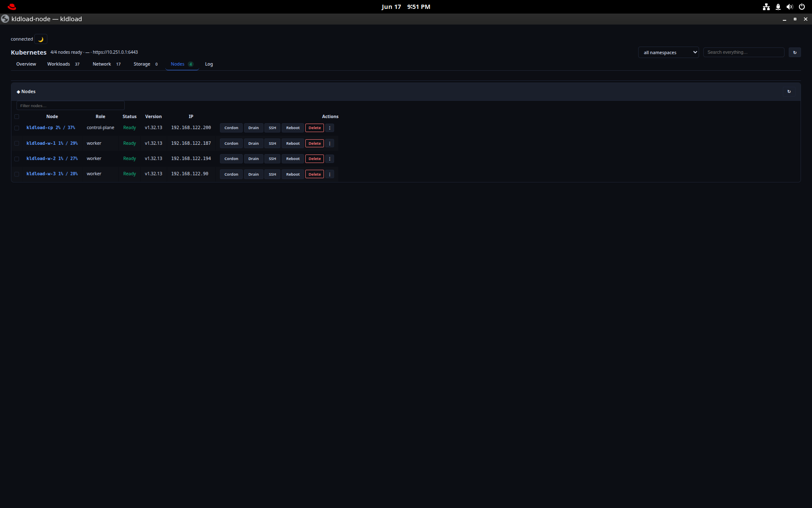Delete the kldload-w-3 node
Image resolution: width=812 pixels, height=508 pixels.
click(x=315, y=174)
